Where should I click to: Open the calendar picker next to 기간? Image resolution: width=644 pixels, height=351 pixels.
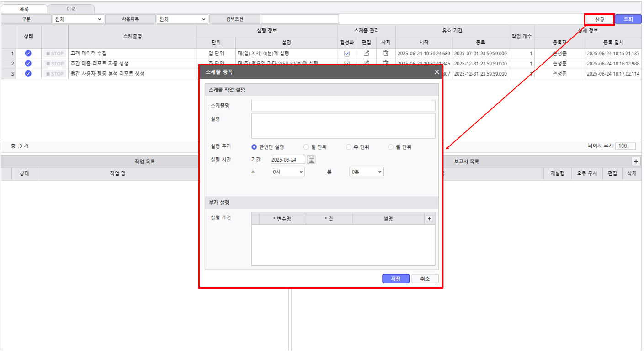pos(311,160)
